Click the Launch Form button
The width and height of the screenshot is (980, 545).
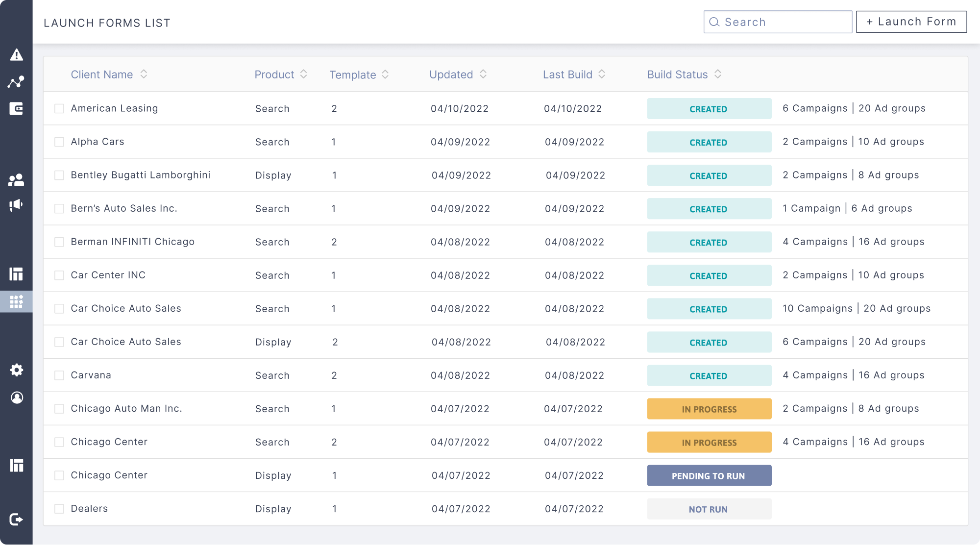click(911, 22)
